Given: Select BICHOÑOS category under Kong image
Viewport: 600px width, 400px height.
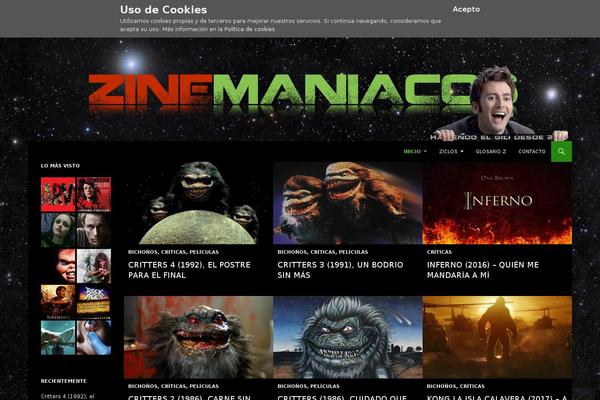Looking at the screenshot, I should tap(441, 386).
